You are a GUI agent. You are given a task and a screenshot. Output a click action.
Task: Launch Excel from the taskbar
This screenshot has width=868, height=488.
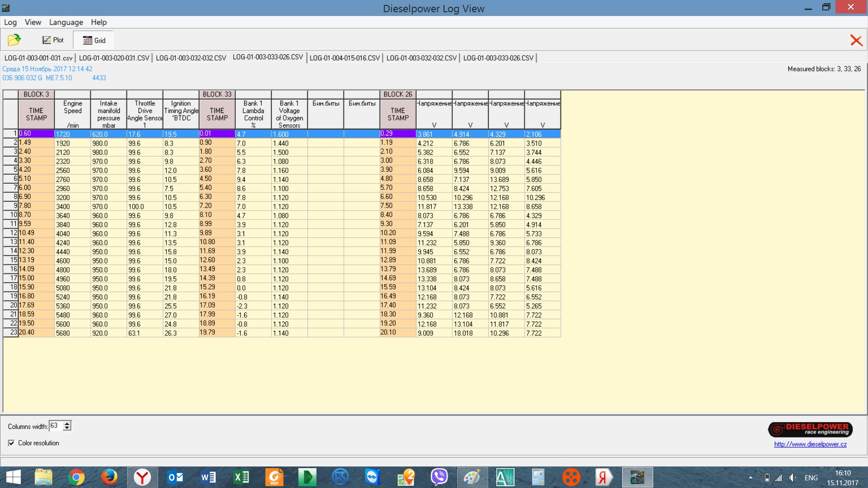point(241,477)
